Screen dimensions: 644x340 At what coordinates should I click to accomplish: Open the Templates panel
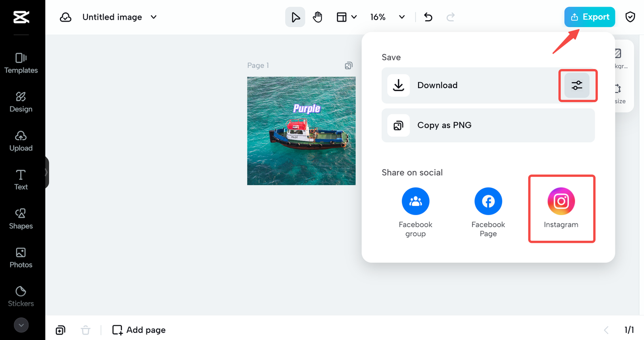pyautogui.click(x=21, y=63)
